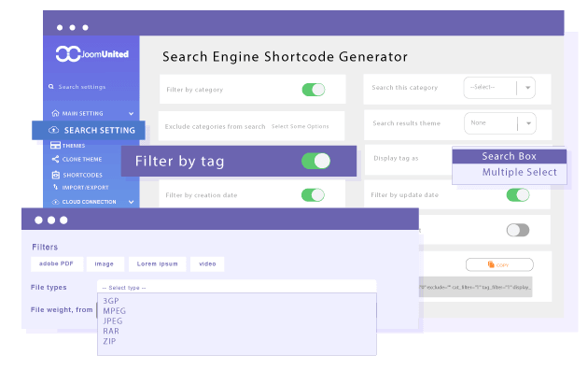The image size is (588, 370).
Task: Expand the Cloud Connection chevron
Action: pyautogui.click(x=131, y=202)
